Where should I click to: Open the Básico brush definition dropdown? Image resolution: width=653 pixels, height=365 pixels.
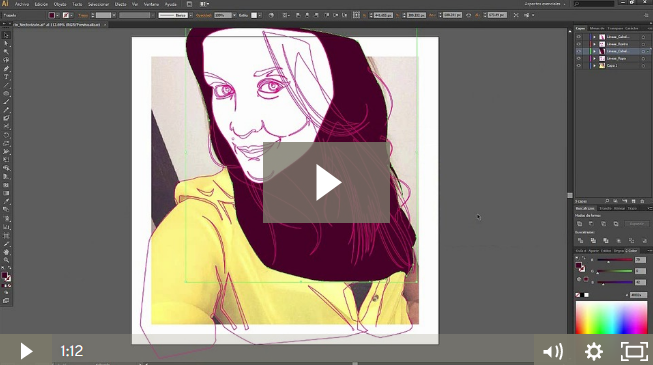pyautogui.click(x=191, y=15)
